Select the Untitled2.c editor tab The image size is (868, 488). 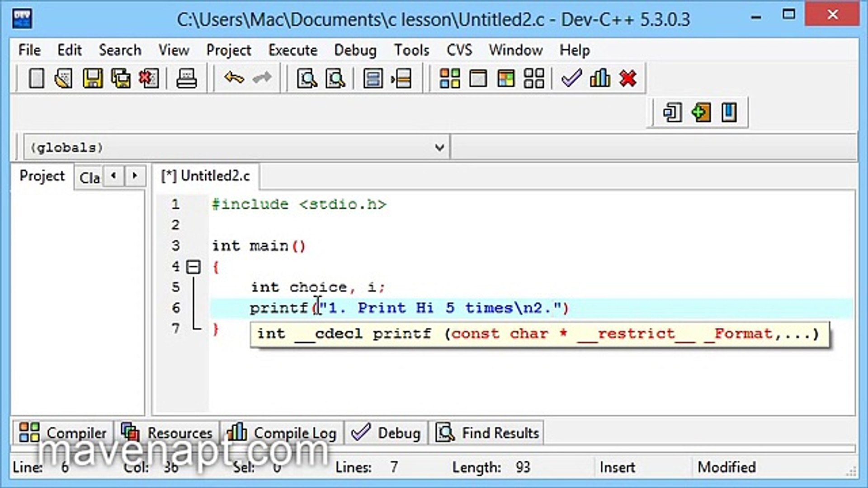pos(206,176)
